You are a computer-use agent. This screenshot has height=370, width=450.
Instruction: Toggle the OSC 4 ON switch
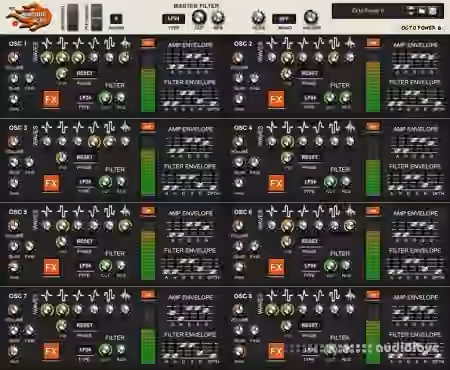pos(373,127)
